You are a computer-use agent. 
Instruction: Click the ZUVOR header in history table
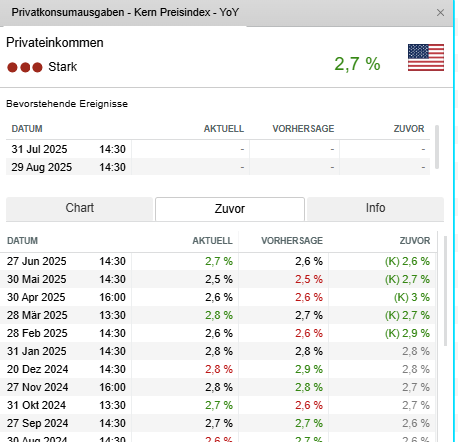click(415, 241)
